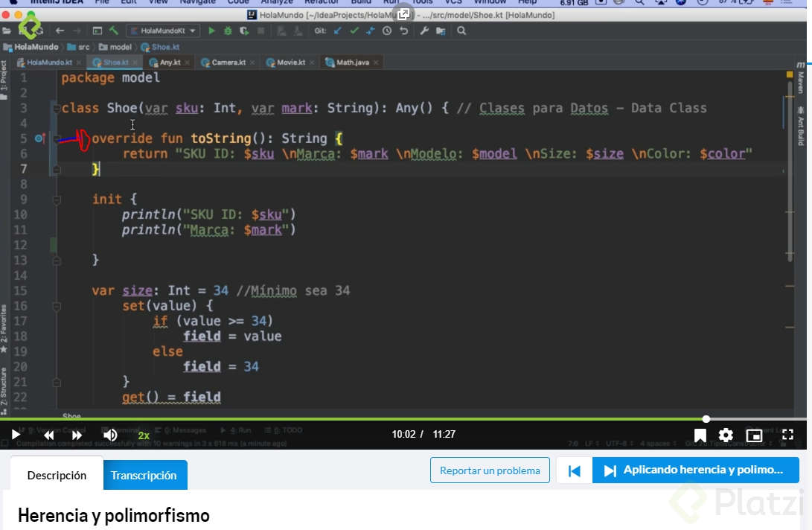Play the video
Screen dimensions: 812x530
[x=16, y=435]
